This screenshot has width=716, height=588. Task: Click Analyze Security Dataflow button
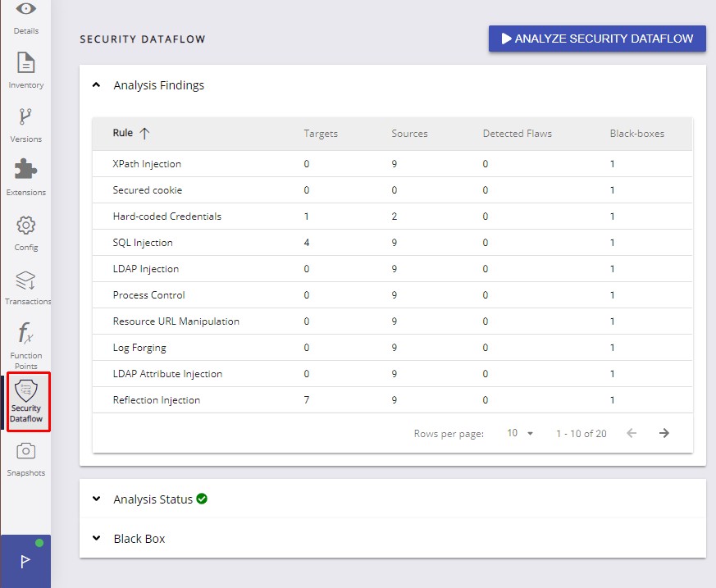pos(597,39)
